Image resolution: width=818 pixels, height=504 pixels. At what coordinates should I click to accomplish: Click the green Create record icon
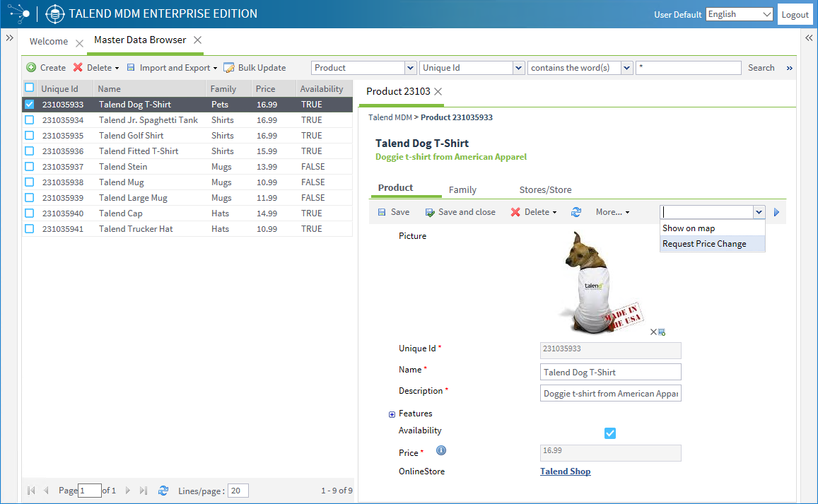pos(31,67)
